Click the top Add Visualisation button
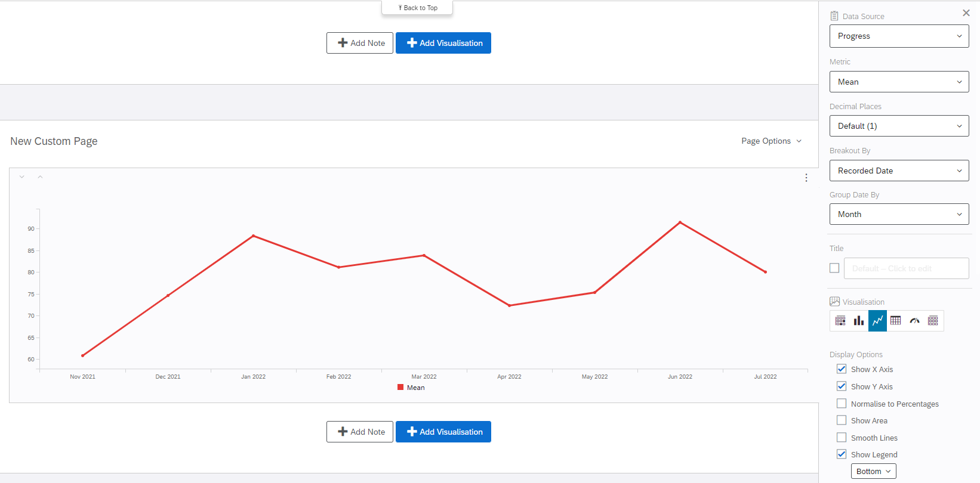The width and height of the screenshot is (980, 483). [443, 43]
